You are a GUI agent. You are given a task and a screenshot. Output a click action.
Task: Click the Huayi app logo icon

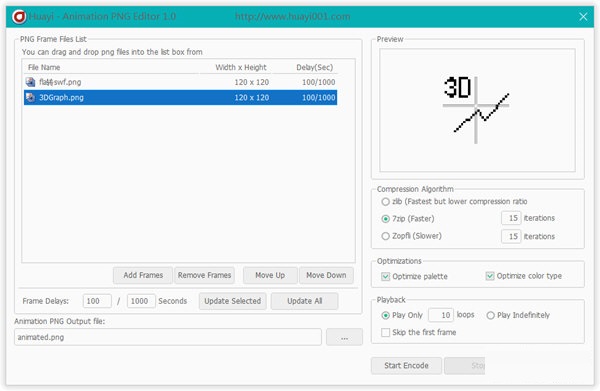[19, 16]
